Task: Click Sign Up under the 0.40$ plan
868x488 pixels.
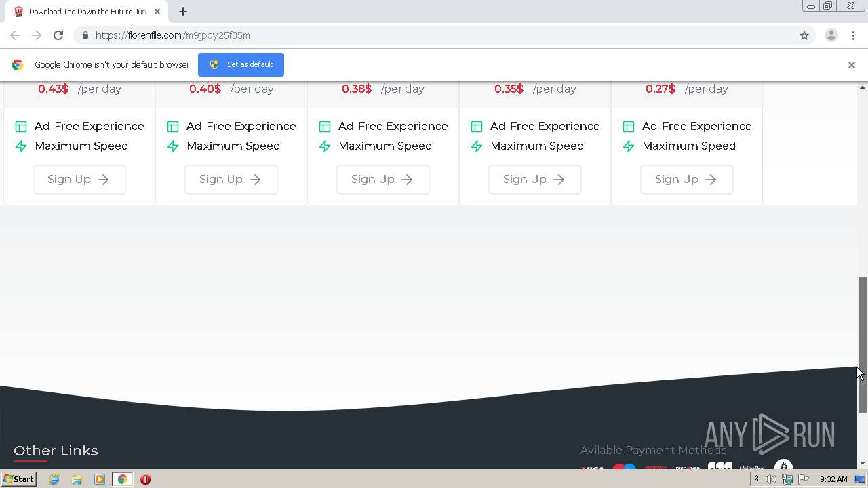Action: 231,180
